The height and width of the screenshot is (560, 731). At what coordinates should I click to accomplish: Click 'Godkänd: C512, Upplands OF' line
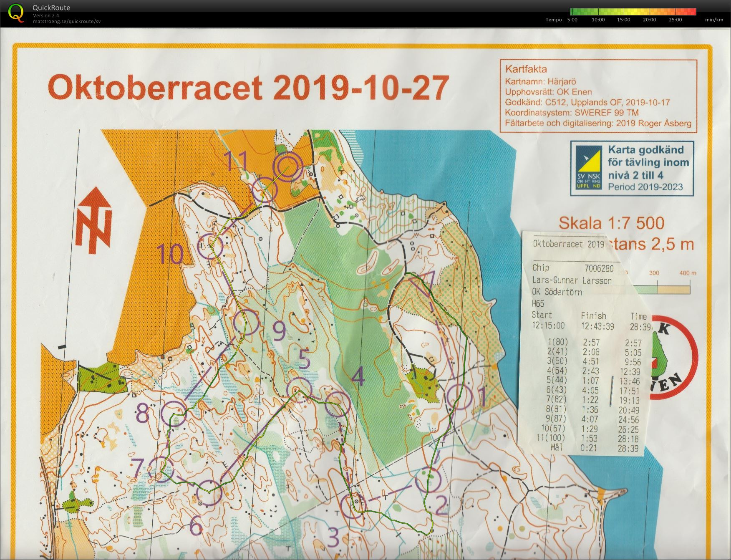pos(588,102)
